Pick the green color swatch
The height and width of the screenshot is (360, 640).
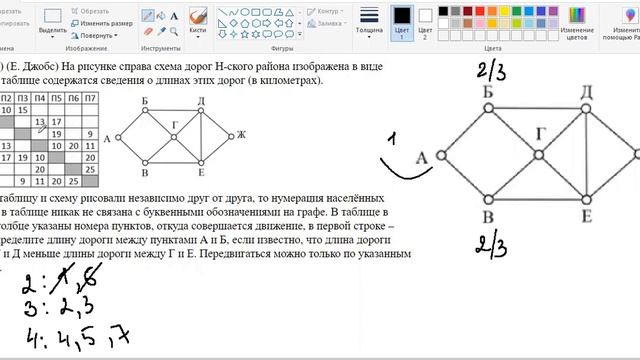[517, 11]
